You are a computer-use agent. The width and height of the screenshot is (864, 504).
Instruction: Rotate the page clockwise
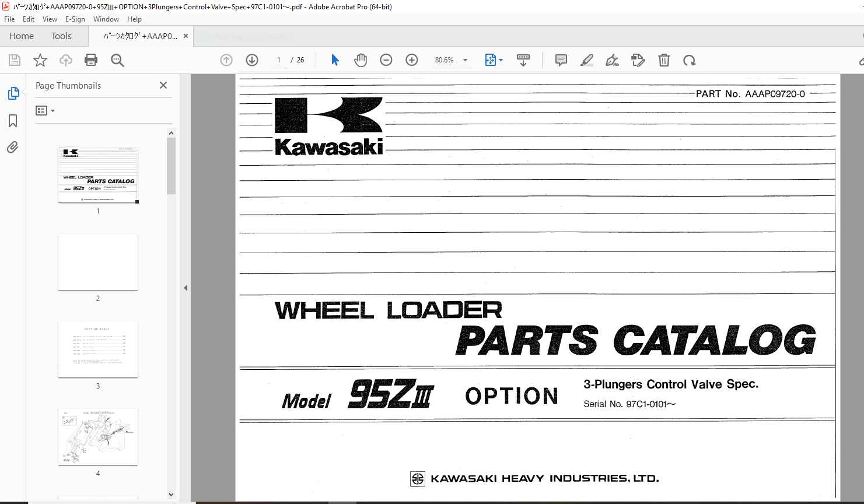coord(690,60)
